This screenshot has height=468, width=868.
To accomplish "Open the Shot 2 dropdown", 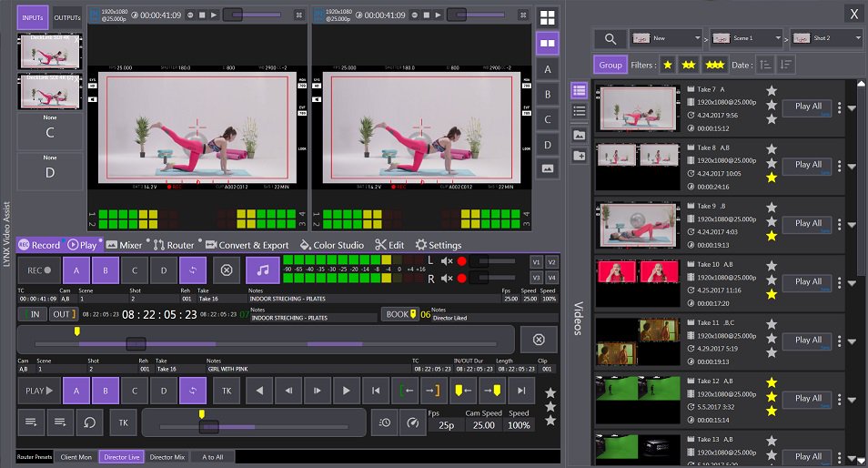I will pyautogui.click(x=826, y=38).
